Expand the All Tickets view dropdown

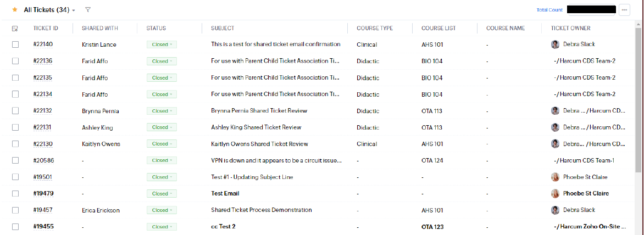[x=74, y=10]
